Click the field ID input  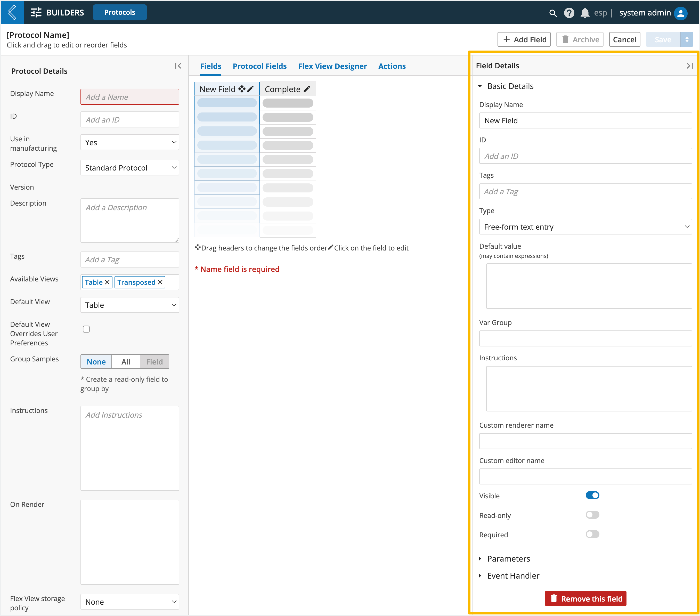tap(585, 156)
